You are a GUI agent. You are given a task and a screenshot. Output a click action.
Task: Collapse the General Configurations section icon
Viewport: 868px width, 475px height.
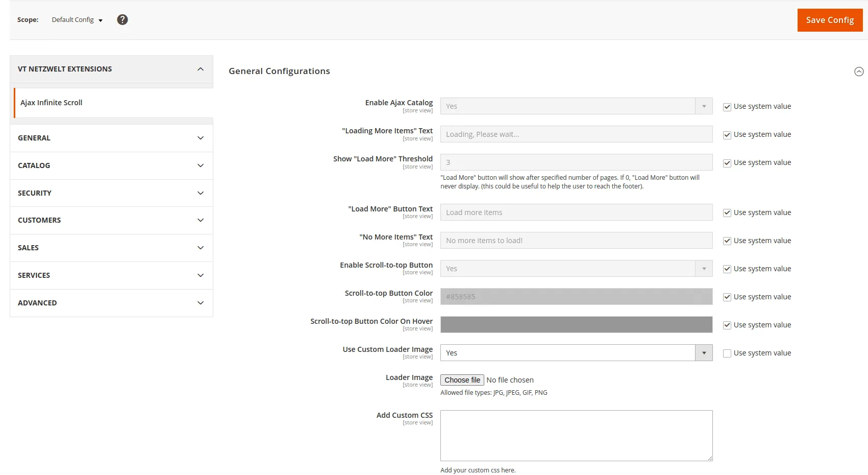coord(859,72)
